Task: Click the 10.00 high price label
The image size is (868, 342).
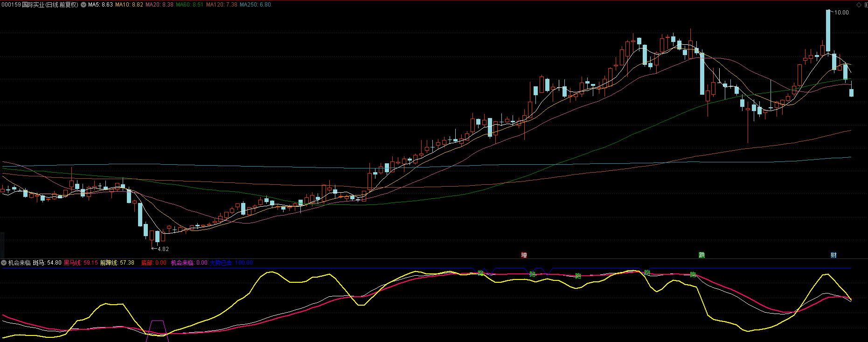Action: (841, 13)
